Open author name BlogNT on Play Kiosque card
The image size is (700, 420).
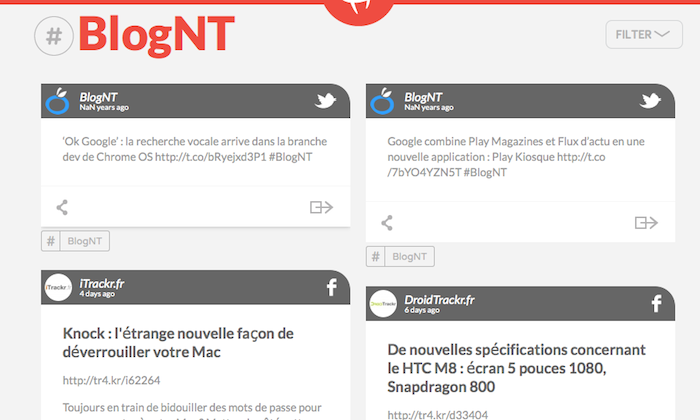coord(424,97)
